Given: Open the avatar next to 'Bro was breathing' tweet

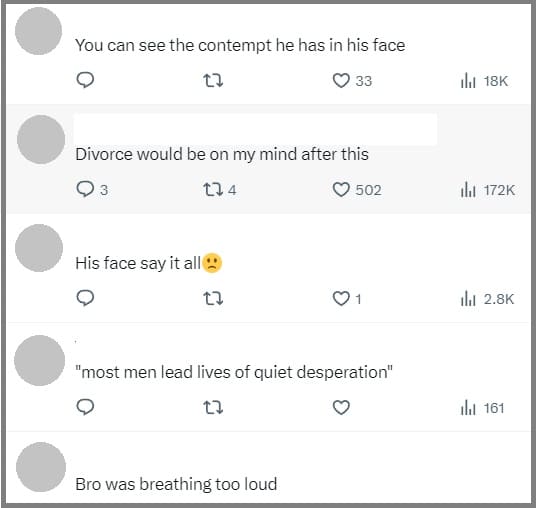Looking at the screenshot, I should coord(41,467).
